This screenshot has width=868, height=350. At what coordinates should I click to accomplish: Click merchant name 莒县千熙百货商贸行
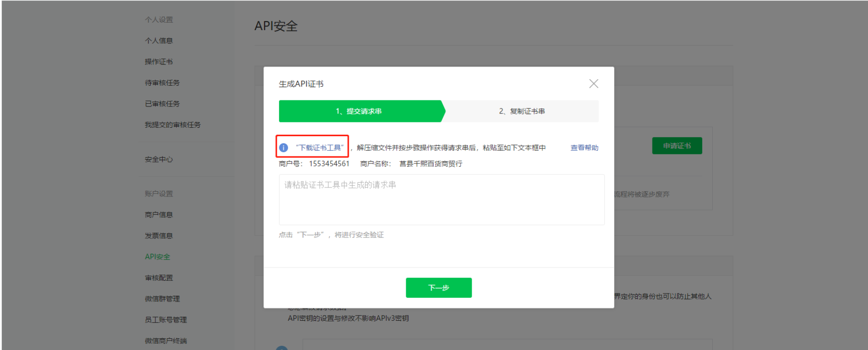coord(431,163)
